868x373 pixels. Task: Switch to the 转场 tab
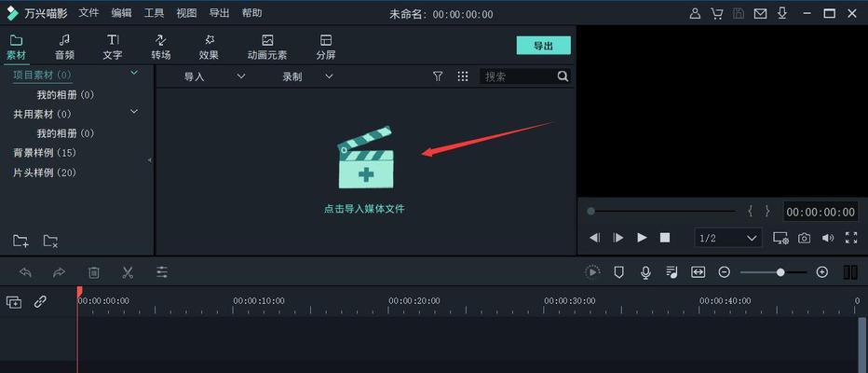click(x=160, y=48)
